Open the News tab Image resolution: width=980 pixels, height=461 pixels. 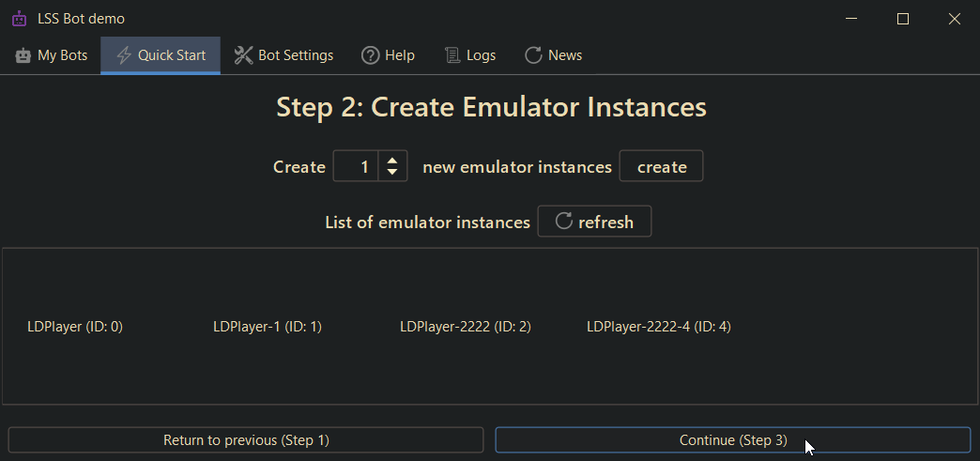(x=554, y=55)
